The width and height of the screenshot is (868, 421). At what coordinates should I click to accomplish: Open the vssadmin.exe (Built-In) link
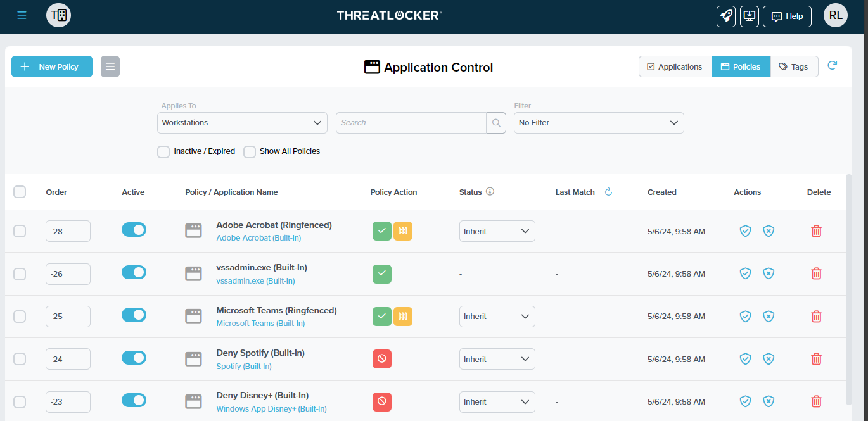[255, 280]
